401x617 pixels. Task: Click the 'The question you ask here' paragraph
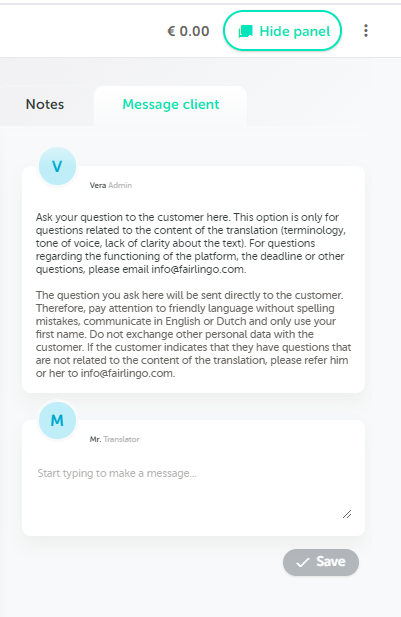pos(193,334)
